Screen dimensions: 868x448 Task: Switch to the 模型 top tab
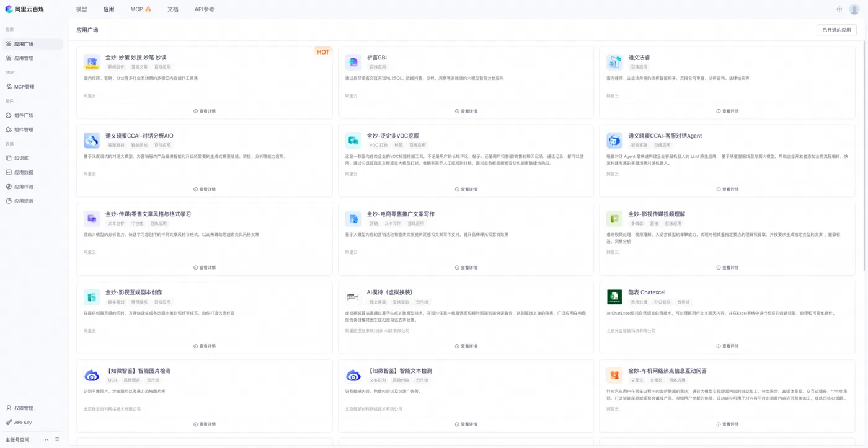coord(82,9)
